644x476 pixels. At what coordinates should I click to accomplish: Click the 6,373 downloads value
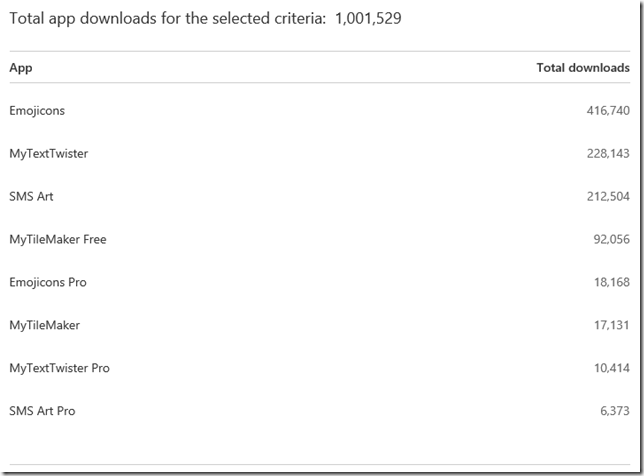[x=614, y=411]
